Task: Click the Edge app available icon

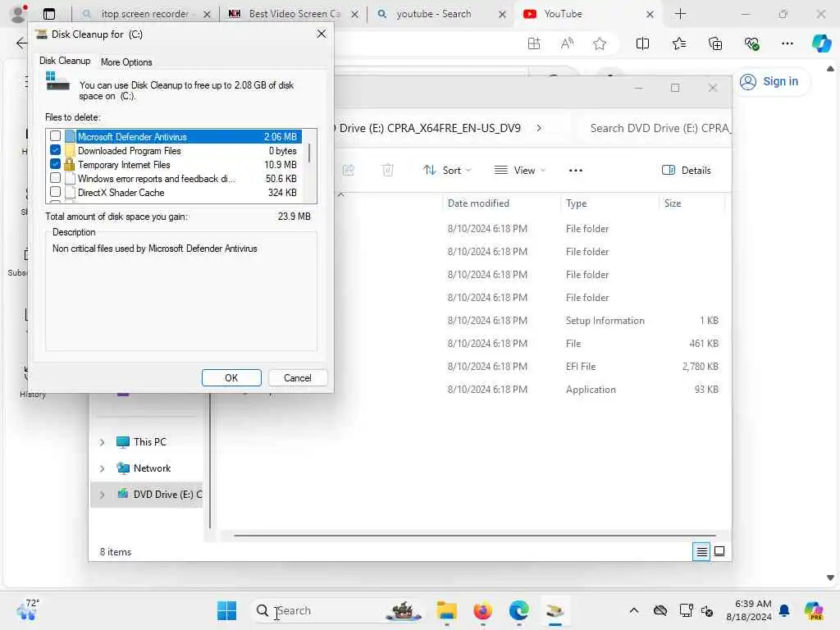Action: [533, 44]
